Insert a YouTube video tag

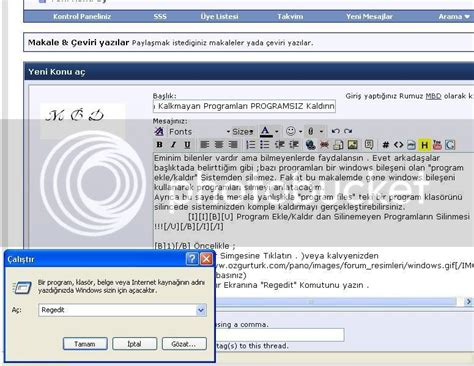tap(437, 145)
